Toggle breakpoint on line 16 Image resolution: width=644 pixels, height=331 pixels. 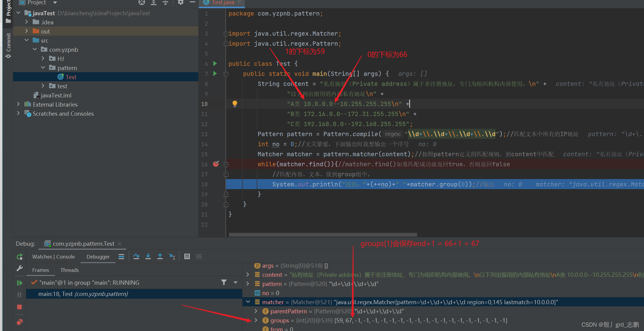point(216,164)
